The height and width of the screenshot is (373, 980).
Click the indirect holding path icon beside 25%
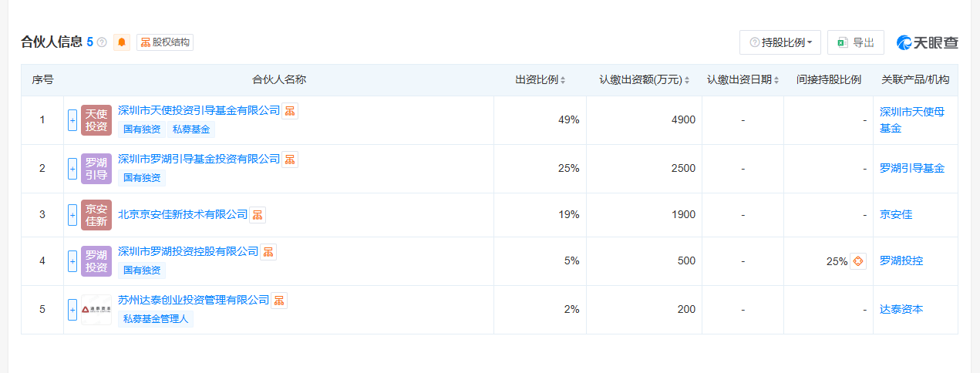click(x=858, y=261)
